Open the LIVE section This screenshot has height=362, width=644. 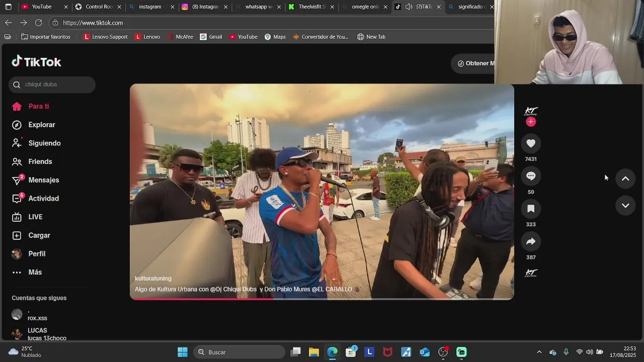27,217
